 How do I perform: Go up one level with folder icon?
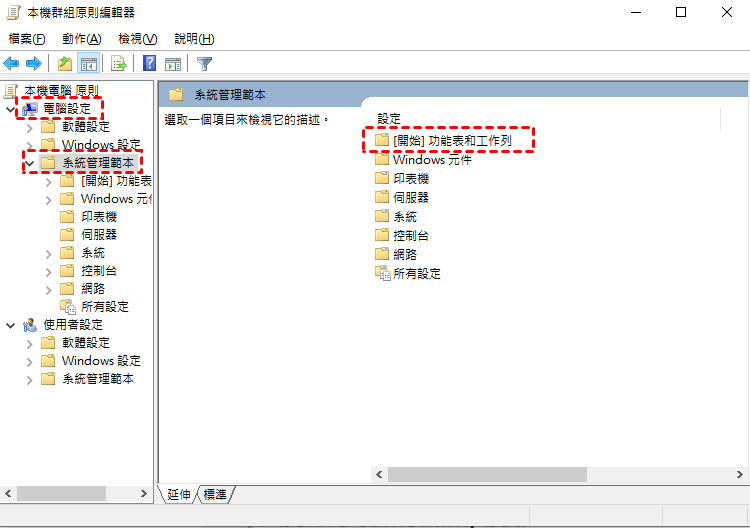pyautogui.click(x=65, y=64)
